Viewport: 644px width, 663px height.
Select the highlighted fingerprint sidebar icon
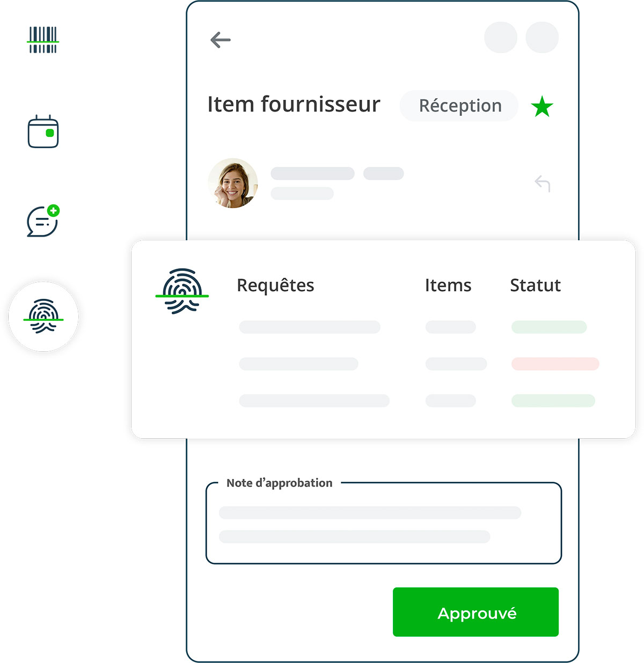coord(43,316)
